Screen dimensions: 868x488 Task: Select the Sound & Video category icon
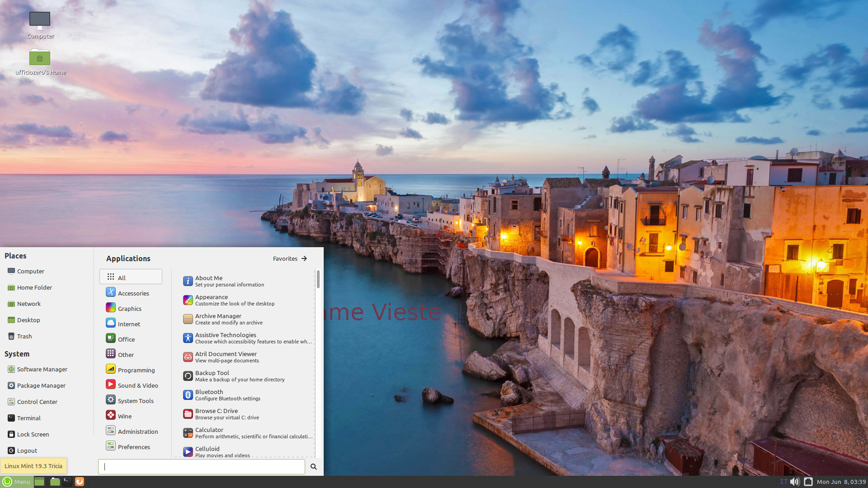111,385
